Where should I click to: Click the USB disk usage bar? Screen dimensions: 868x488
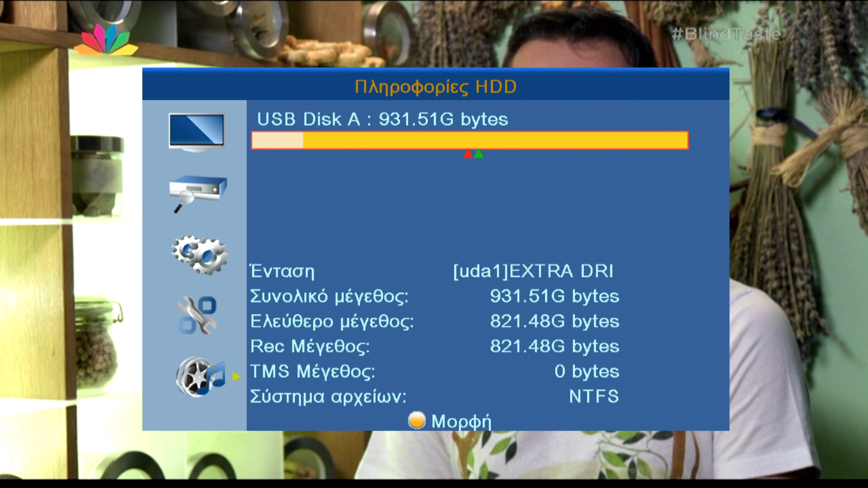tap(470, 140)
